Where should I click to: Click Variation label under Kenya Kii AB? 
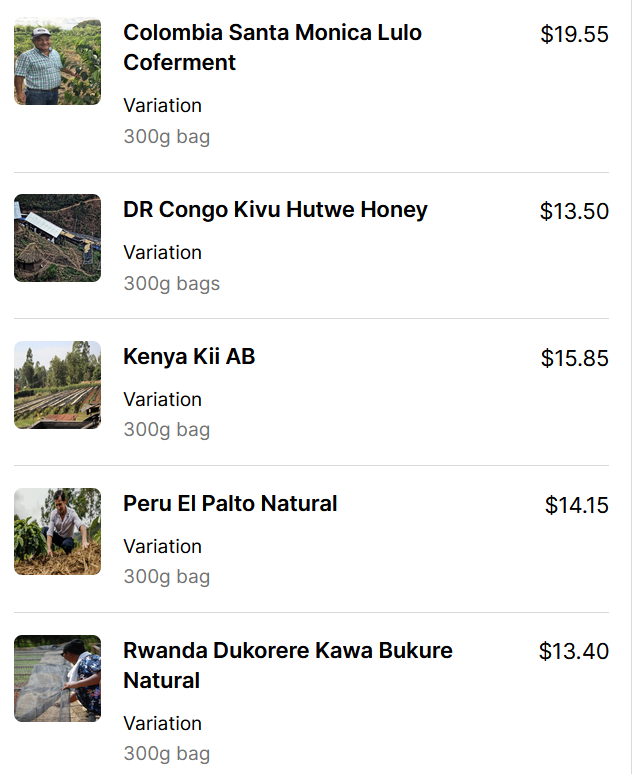pos(162,399)
